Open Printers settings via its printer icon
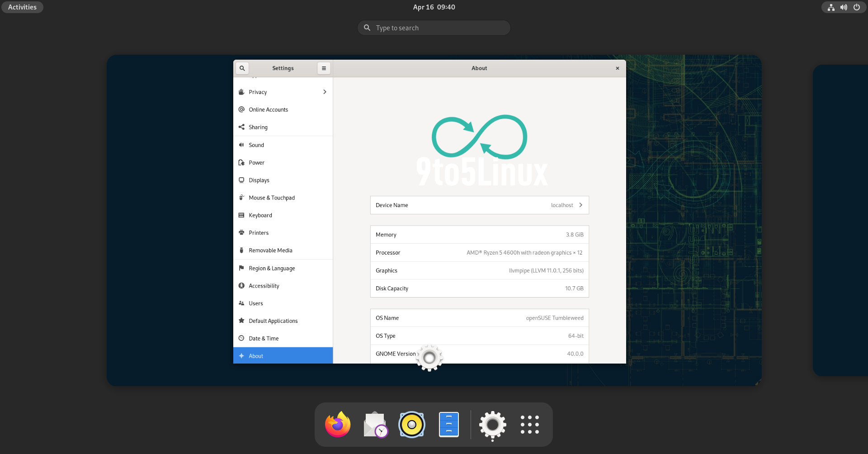Screen dimensions: 868x454 pos(242,232)
